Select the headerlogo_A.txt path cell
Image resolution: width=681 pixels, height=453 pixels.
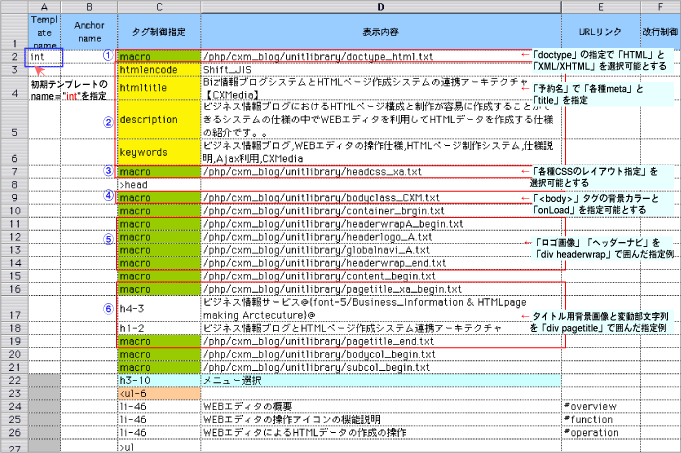point(381,237)
